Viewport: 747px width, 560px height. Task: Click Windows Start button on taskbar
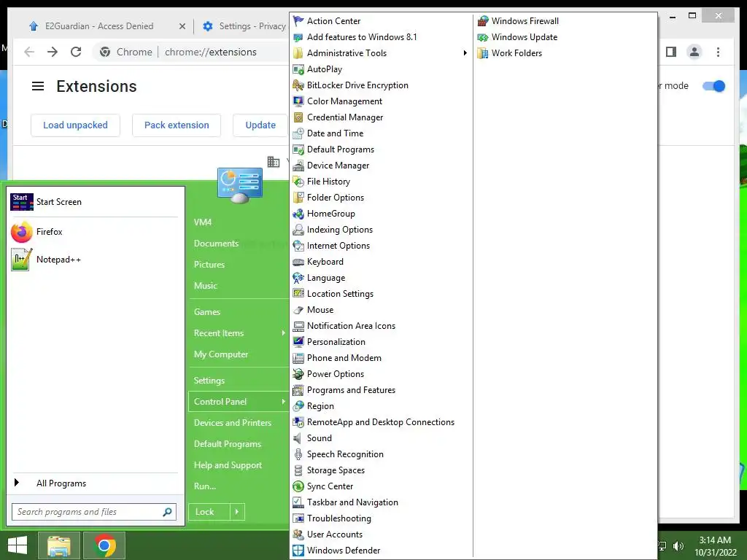pos(18,545)
